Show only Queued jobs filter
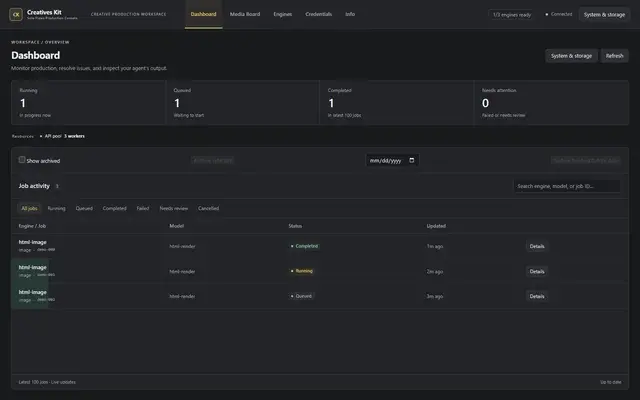 (x=84, y=208)
